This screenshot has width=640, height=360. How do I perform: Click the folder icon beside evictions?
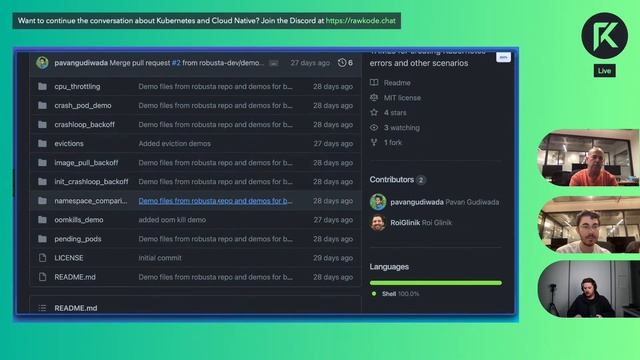[x=42, y=144]
